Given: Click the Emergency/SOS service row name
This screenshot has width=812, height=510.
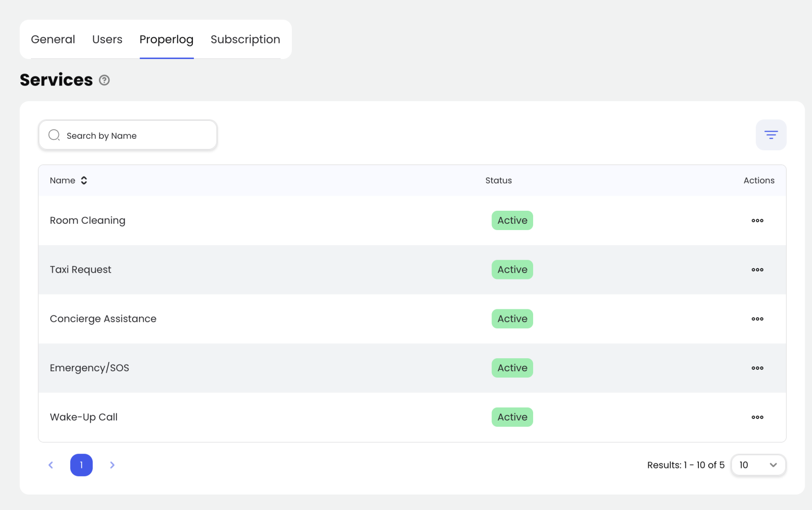Looking at the screenshot, I should point(89,368).
